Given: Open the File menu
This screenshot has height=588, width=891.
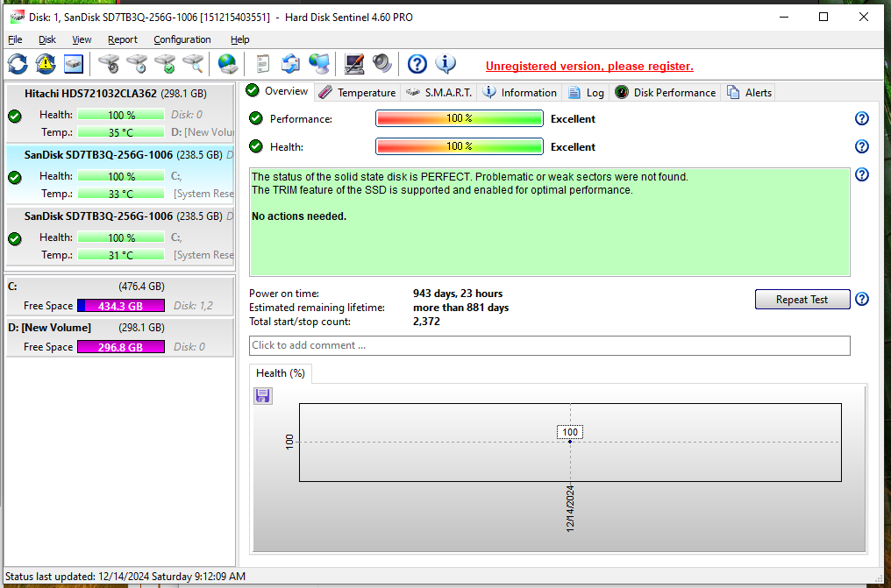Looking at the screenshot, I should 15,39.
